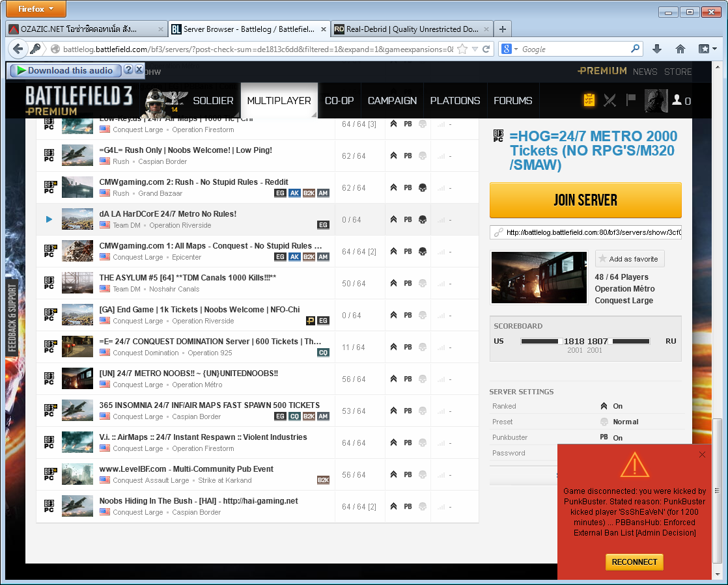
Task: Select THE ASYLUM #5 TDM Canals server
Action: coord(257,284)
